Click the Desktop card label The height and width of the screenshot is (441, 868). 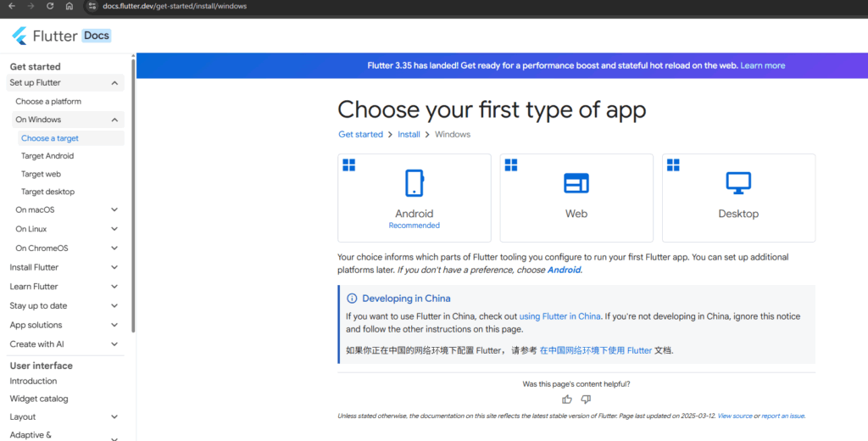pos(738,214)
